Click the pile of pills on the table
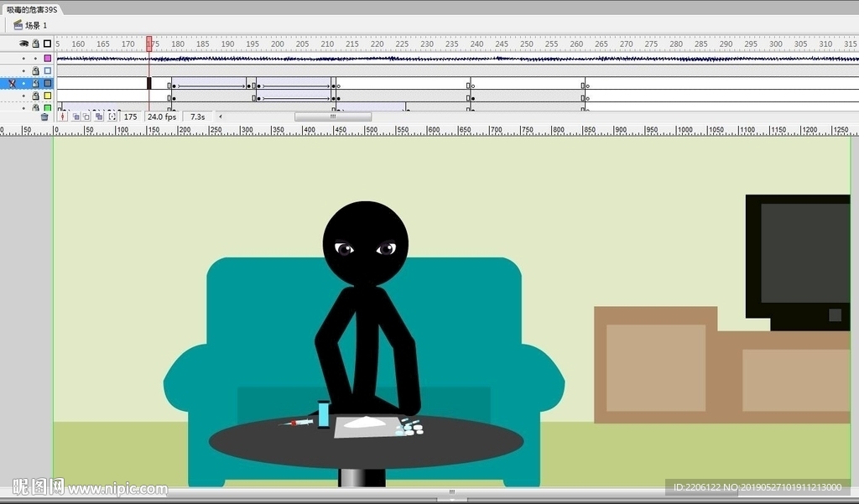 409,428
